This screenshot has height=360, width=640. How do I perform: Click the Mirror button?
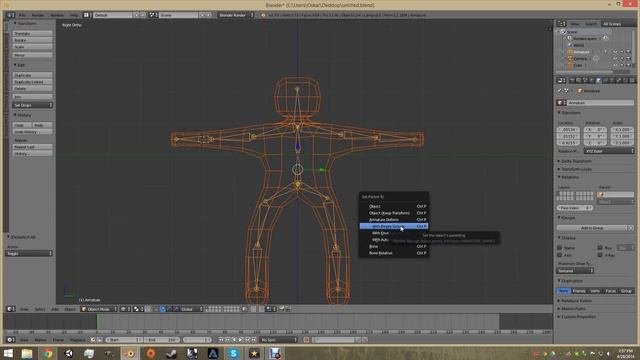pos(32,55)
